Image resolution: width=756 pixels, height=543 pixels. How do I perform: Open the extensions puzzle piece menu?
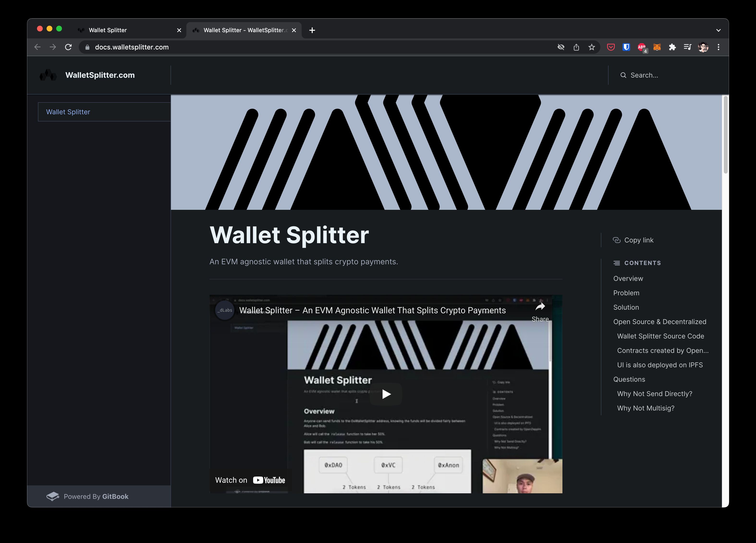coord(672,47)
